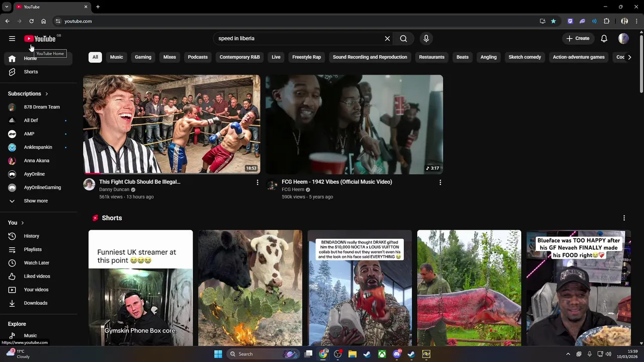The height and width of the screenshot is (362, 644).
Task: Open the new tab button
Action: coord(98,7)
